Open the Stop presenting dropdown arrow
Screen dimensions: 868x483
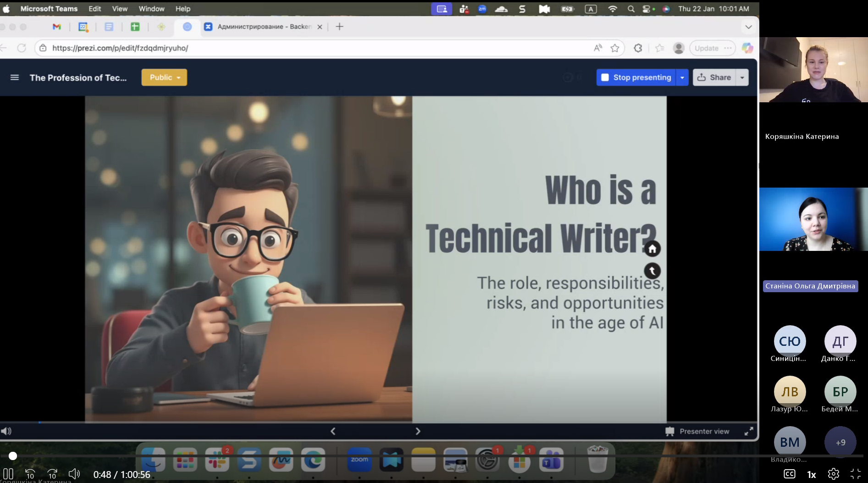[682, 78]
